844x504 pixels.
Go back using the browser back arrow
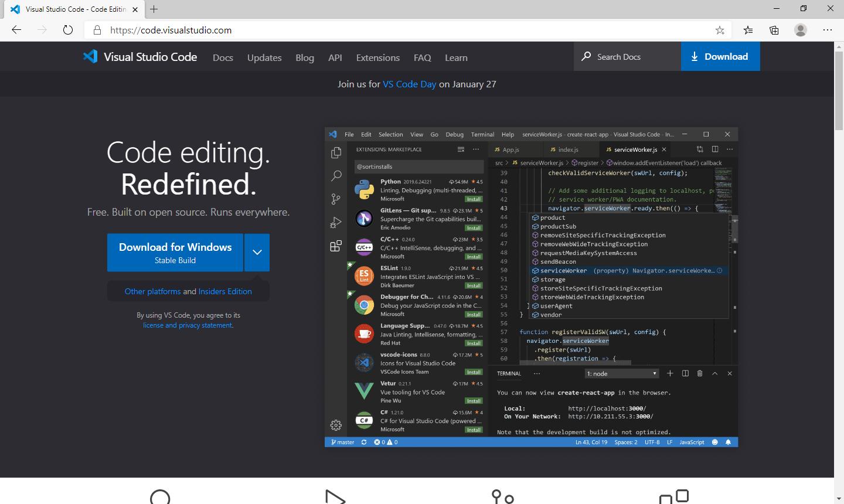(x=16, y=30)
